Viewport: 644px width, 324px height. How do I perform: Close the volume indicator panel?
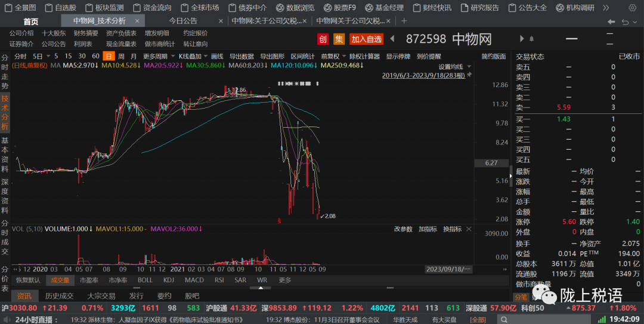click(469, 229)
